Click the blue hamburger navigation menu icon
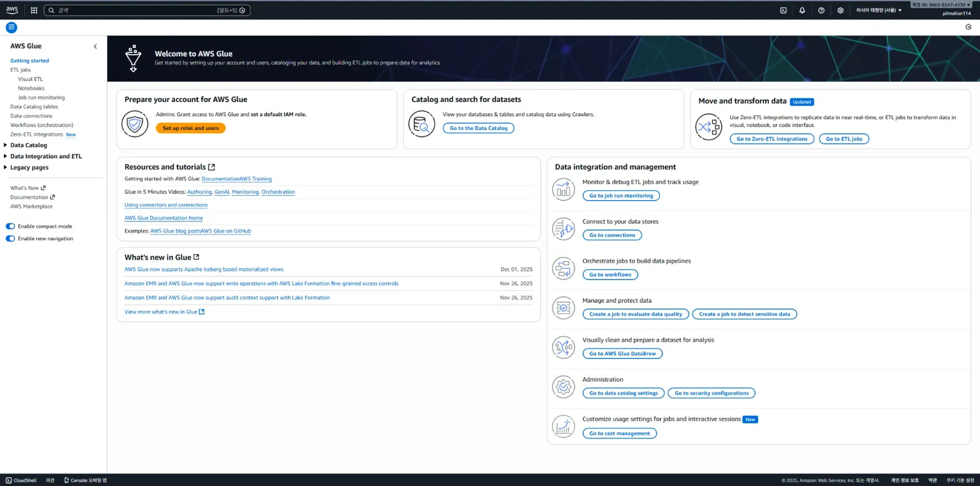The width and height of the screenshot is (980, 486). click(11, 27)
